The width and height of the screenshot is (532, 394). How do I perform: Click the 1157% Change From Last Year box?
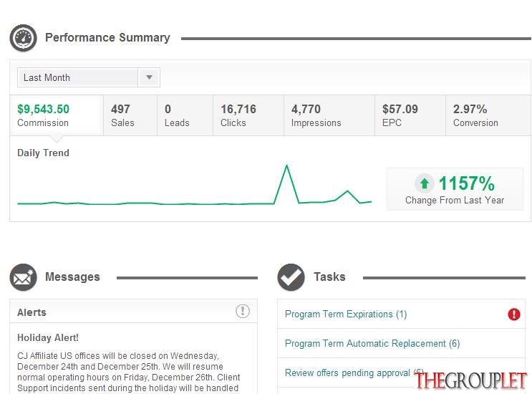pos(455,189)
